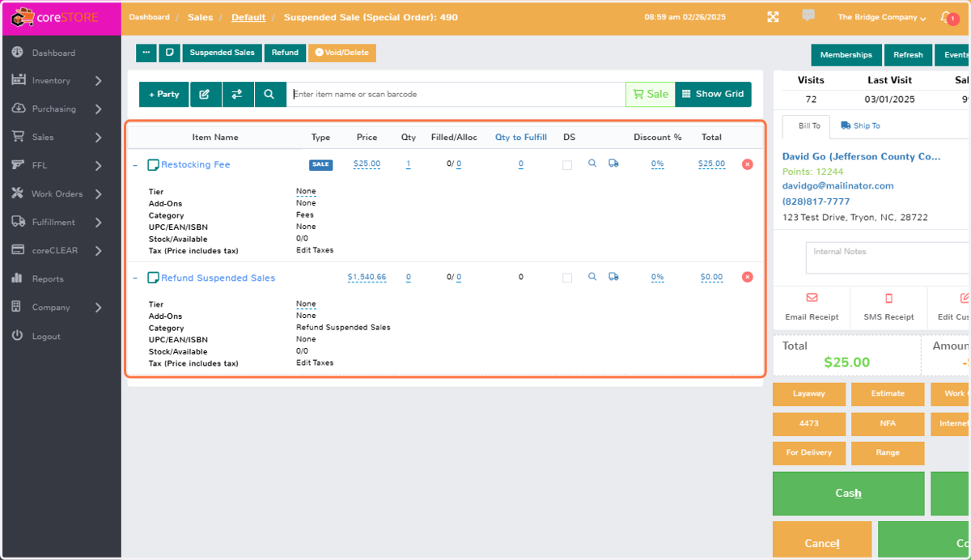Open the sale note icon button

click(170, 53)
